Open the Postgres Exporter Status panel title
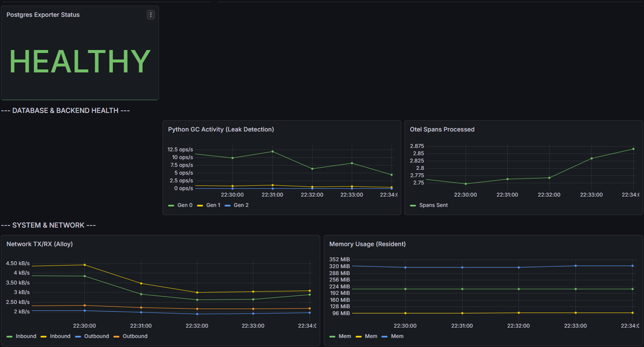644x347 pixels. click(43, 15)
